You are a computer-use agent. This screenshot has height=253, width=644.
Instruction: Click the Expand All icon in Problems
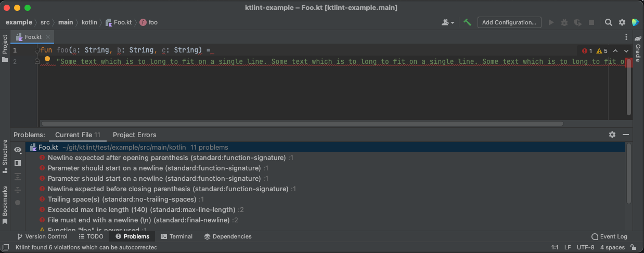[18, 177]
